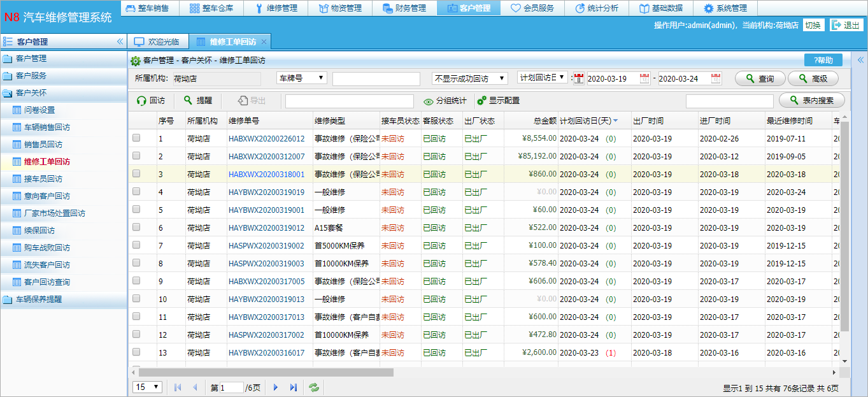
Task: Open the 系统管理 menu
Action: point(725,8)
